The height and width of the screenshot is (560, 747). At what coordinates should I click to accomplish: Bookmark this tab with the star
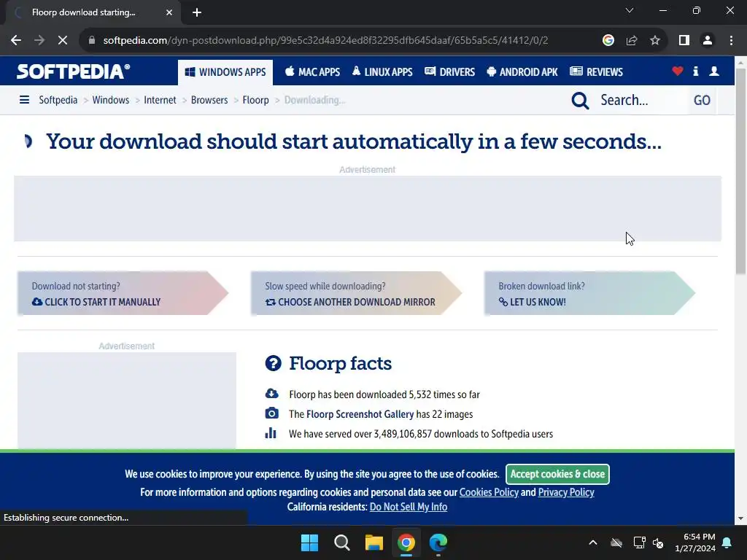(x=655, y=41)
